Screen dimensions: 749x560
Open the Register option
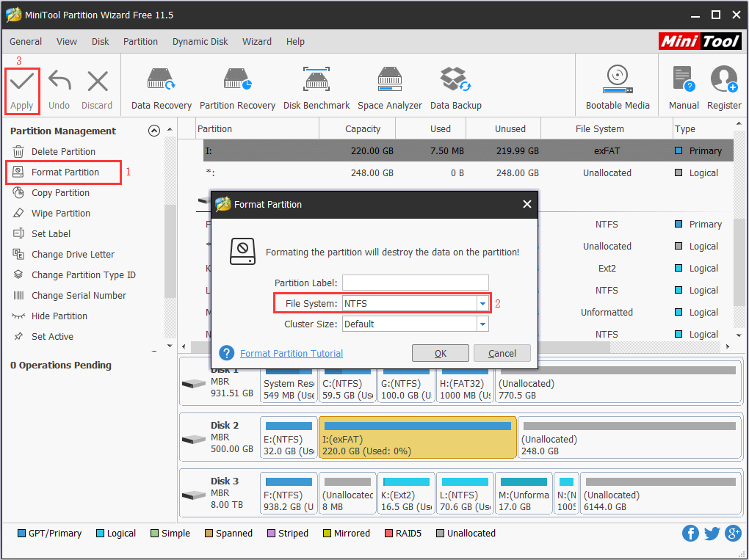(x=724, y=86)
